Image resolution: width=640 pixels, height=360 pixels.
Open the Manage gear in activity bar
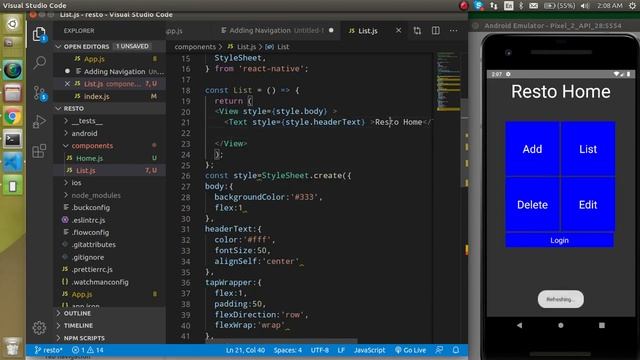[39, 327]
